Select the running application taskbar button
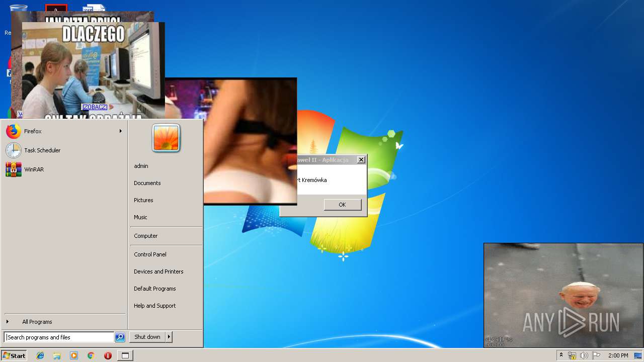The height and width of the screenshot is (362, 644). [x=125, y=355]
